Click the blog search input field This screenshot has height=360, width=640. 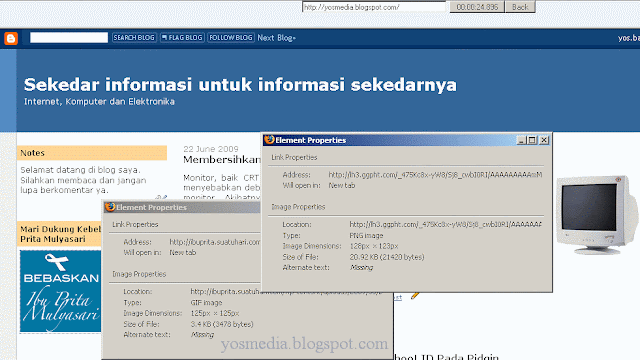coord(69,38)
